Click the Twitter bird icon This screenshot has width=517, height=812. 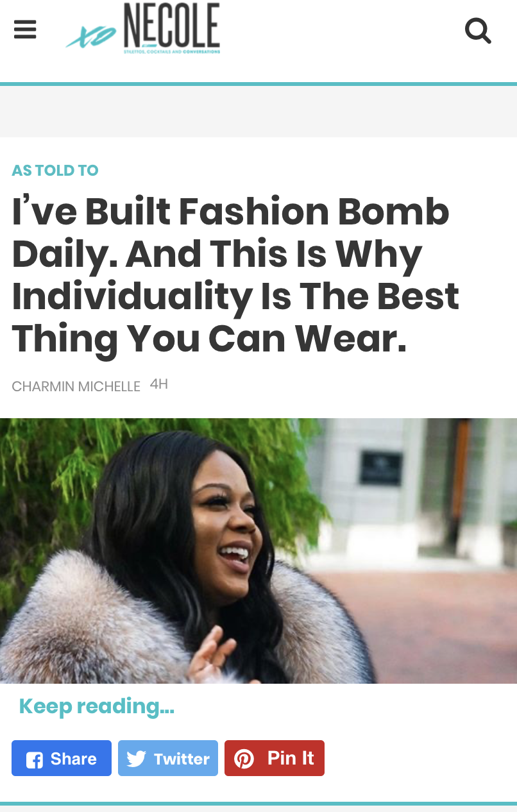pos(136,759)
